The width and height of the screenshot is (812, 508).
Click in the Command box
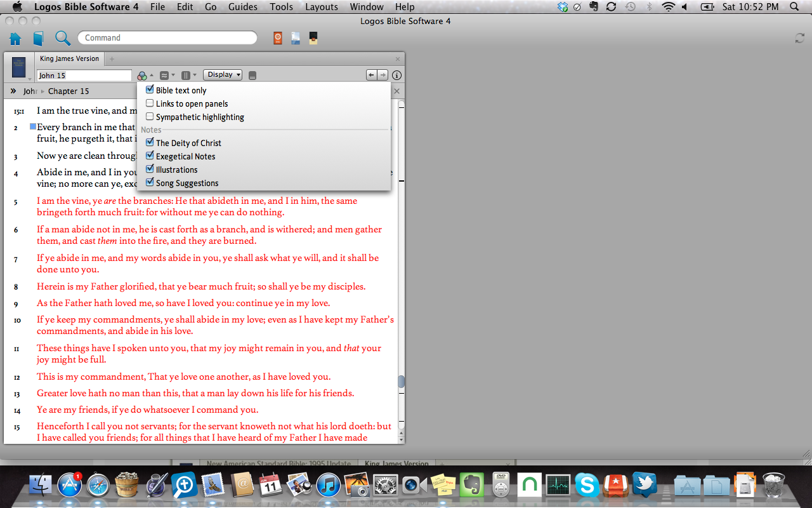[167, 38]
